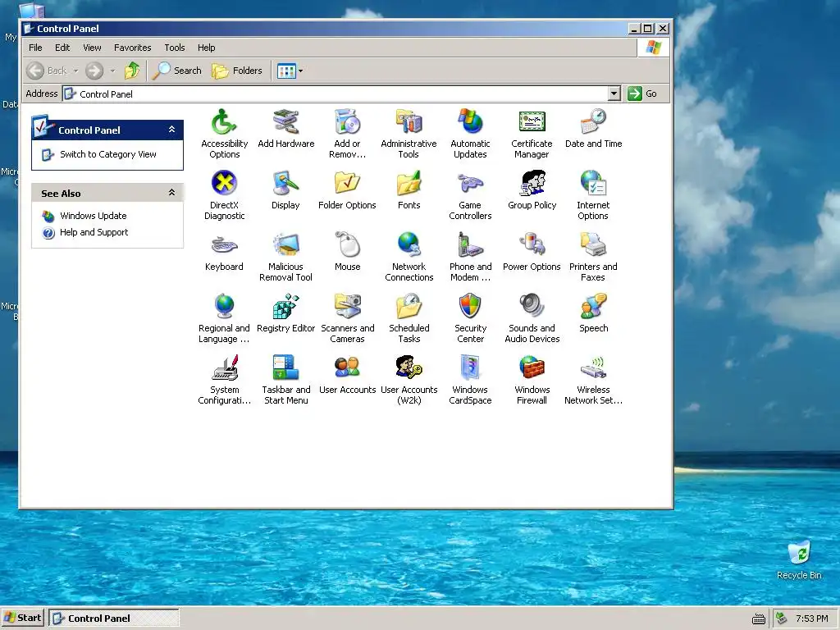This screenshot has height=630, width=840.
Task: Open the Back button history dropdown
Action: click(x=75, y=71)
